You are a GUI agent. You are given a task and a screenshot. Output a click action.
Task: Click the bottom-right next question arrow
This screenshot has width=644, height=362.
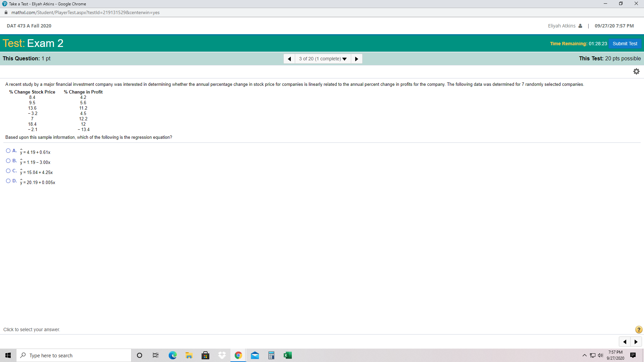(x=636, y=342)
